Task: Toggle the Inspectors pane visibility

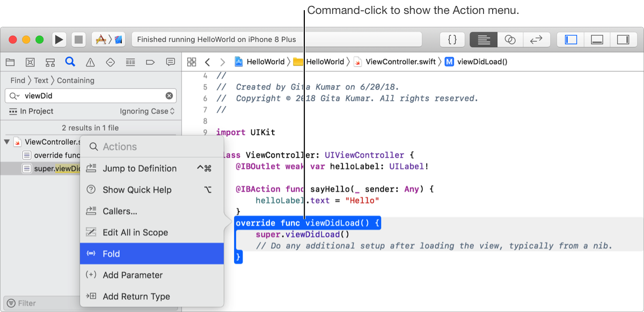Action: 623,39
